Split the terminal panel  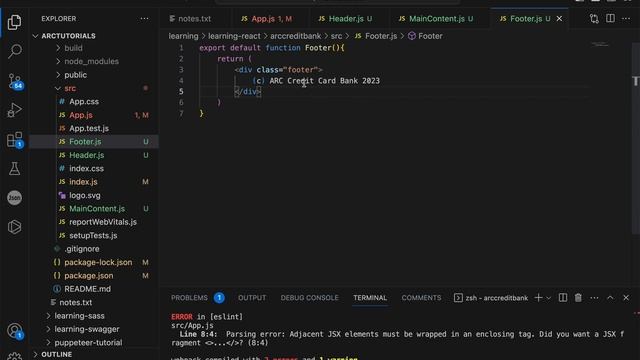[x=562, y=298]
